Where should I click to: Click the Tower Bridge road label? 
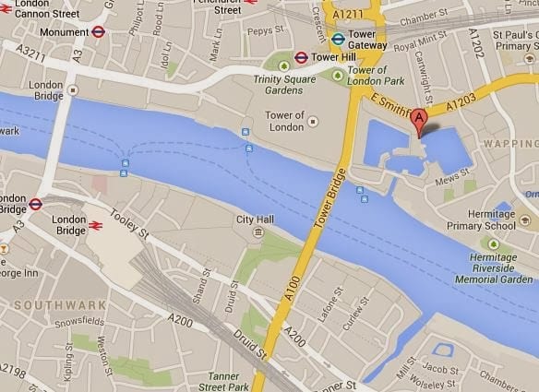(x=329, y=198)
